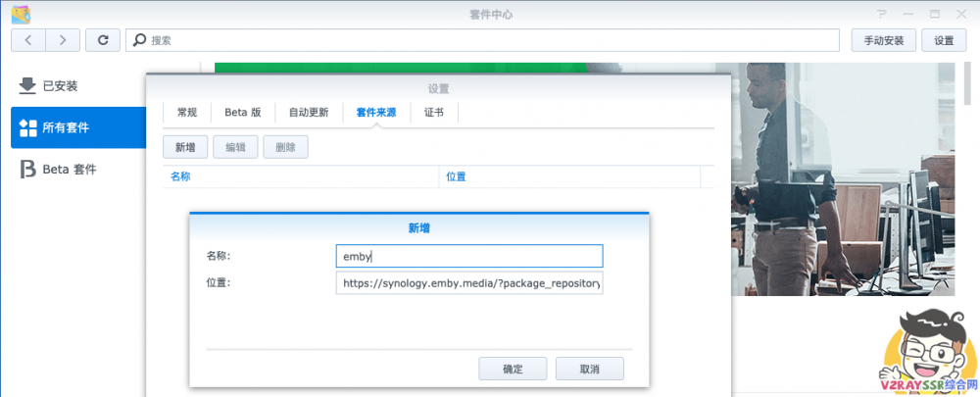This screenshot has width=980, height=397.
Task: Click the 名称 text field containing emby
Action: coord(468,256)
